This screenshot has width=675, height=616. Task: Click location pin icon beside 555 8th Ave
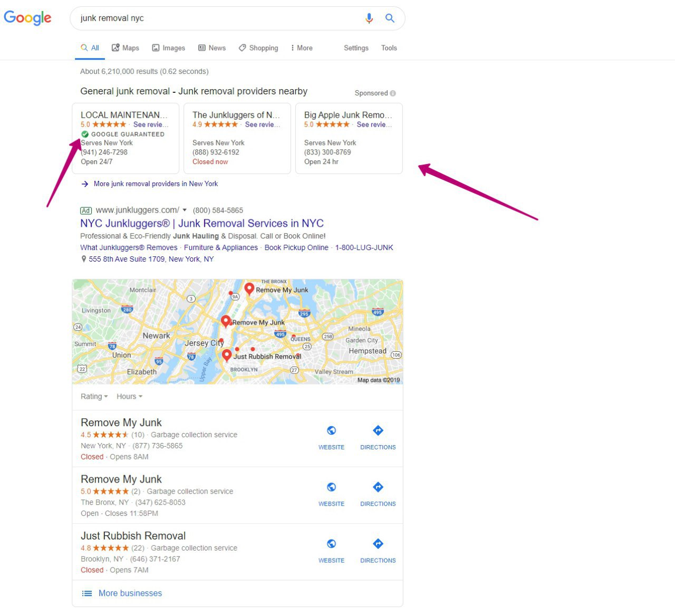click(x=83, y=259)
